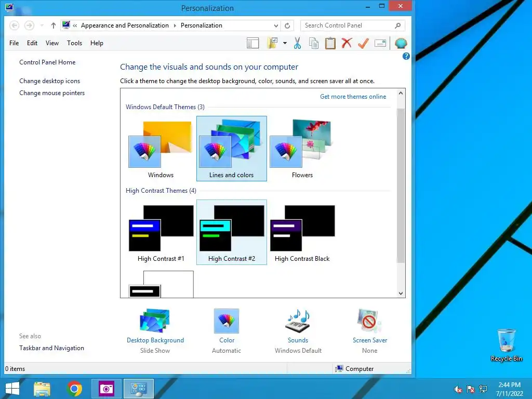Click the preview pane layout toolbar icon
532x399 pixels.
253,43
